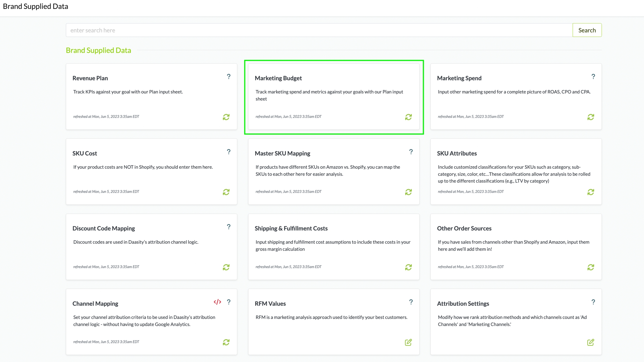Focus the enter search here field
The width and height of the screenshot is (644, 362).
pos(319,30)
